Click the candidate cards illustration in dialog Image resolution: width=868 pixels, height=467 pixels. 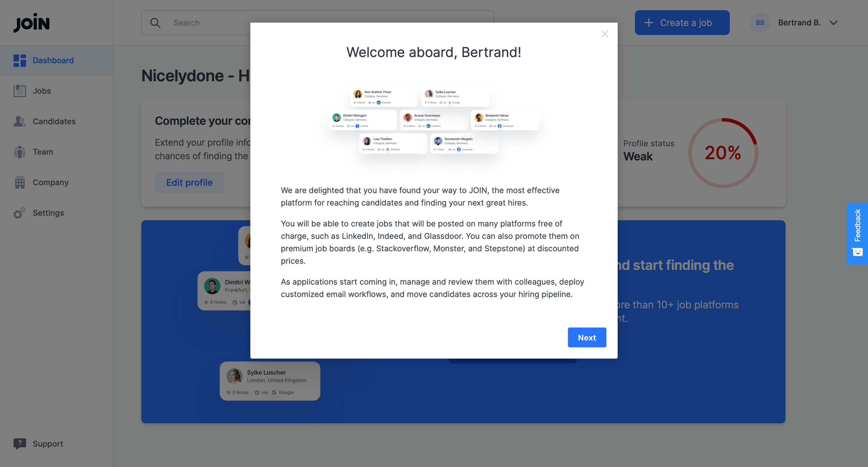tap(434, 121)
